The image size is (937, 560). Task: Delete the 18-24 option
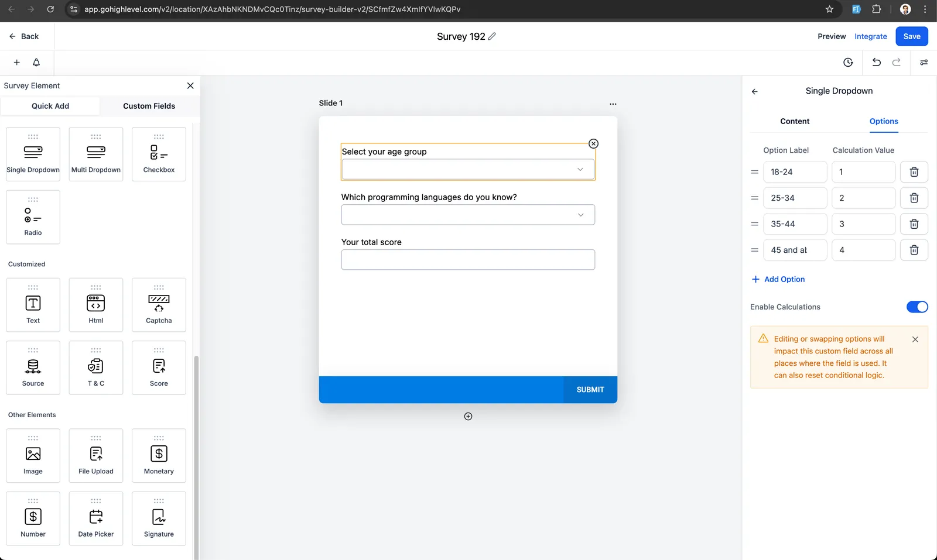(914, 172)
